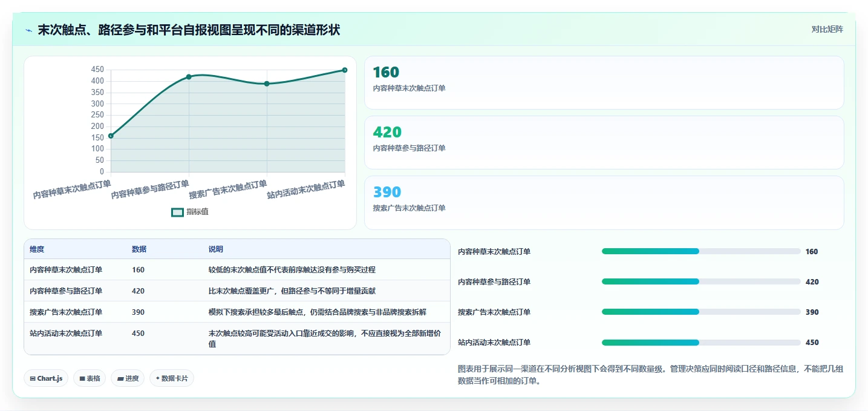The width and height of the screenshot is (868, 411).
Task: Click the chart point for 内容种草末次触点订单
Action: pos(111,136)
